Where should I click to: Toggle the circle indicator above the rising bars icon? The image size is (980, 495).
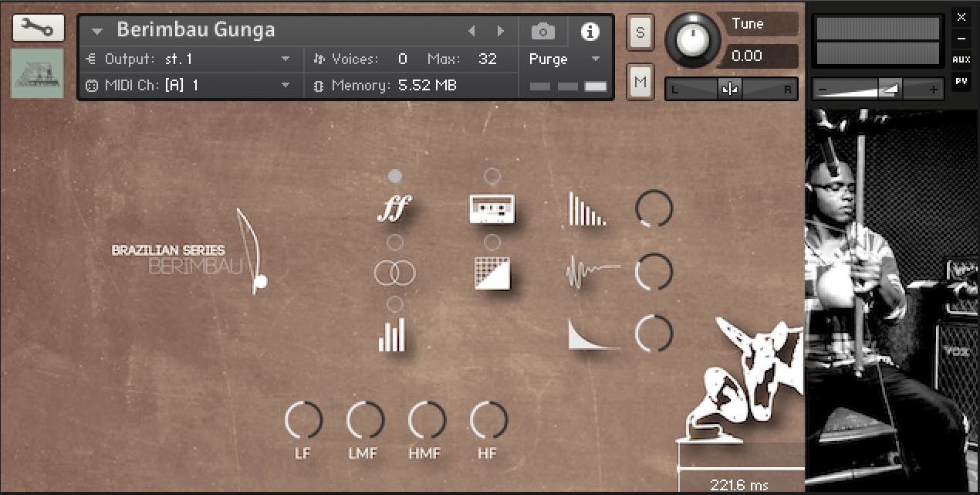coord(394,303)
